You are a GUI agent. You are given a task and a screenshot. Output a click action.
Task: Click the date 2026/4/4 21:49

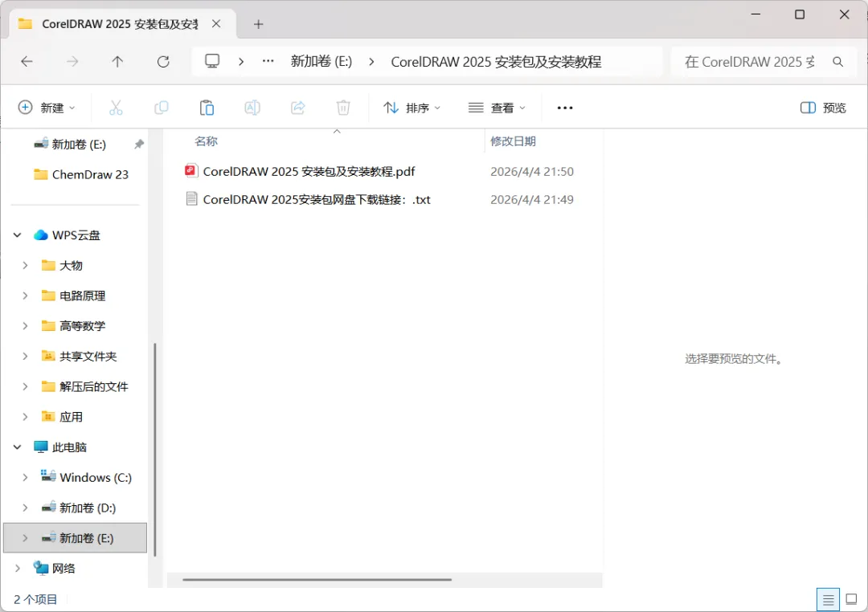coord(532,199)
